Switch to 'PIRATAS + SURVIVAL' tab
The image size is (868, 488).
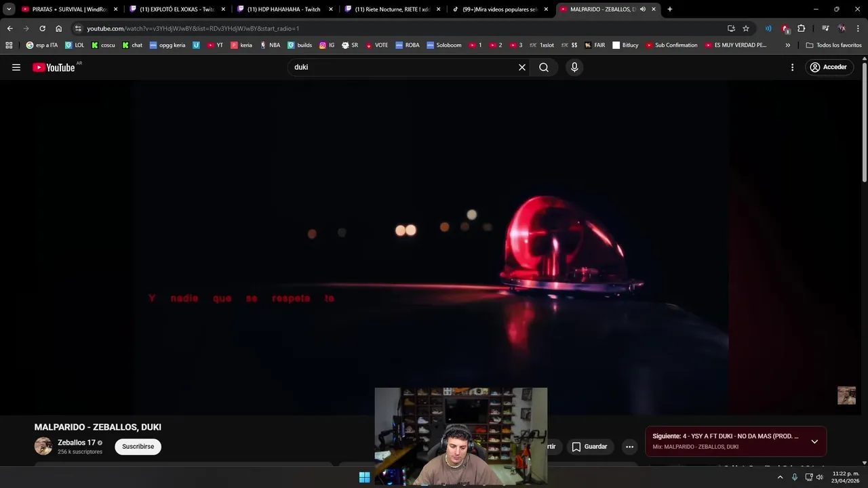tap(64, 9)
